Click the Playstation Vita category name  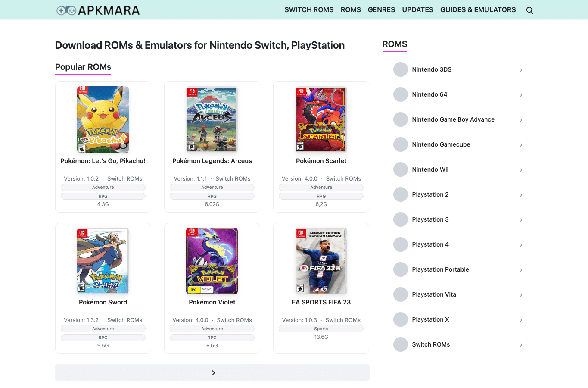(434, 294)
